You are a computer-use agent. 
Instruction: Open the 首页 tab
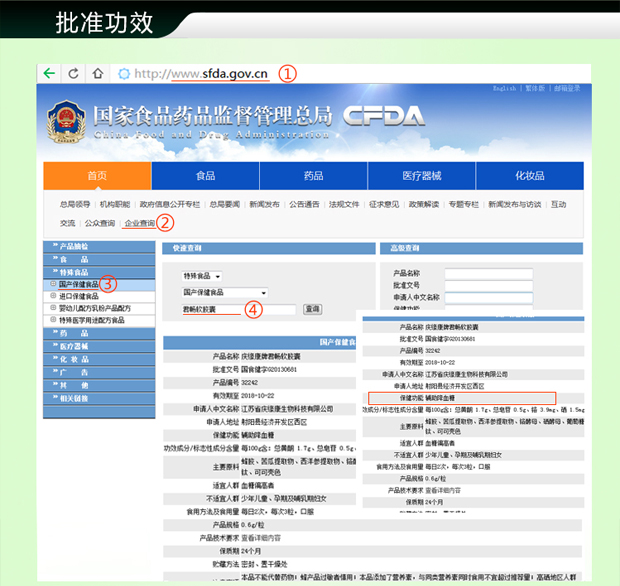pos(97,176)
